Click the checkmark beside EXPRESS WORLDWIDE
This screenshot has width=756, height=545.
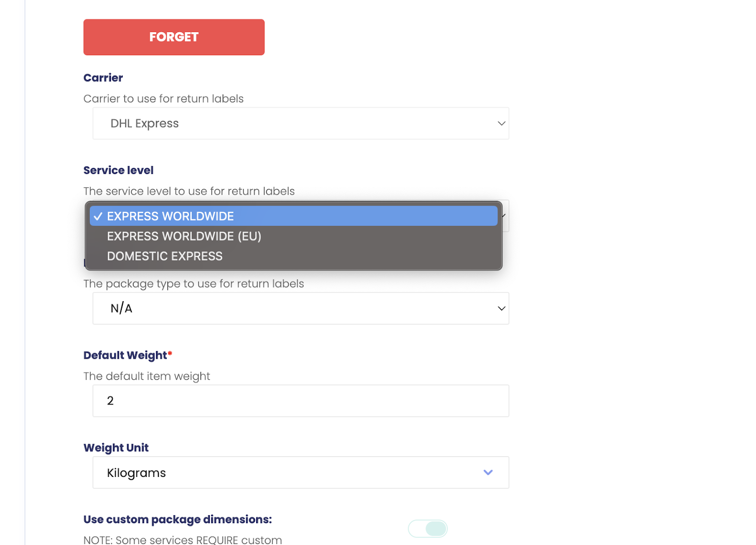(x=98, y=216)
